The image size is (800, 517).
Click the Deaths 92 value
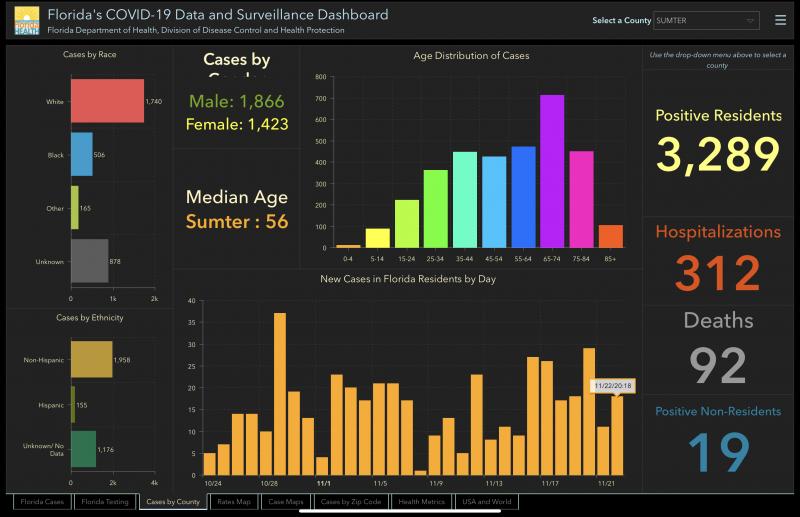pos(718,365)
